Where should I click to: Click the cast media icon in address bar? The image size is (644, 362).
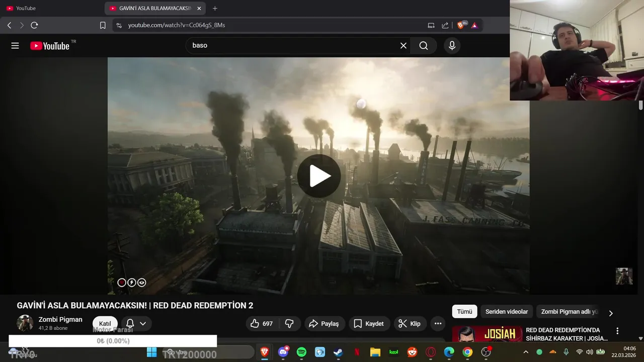[x=431, y=25]
